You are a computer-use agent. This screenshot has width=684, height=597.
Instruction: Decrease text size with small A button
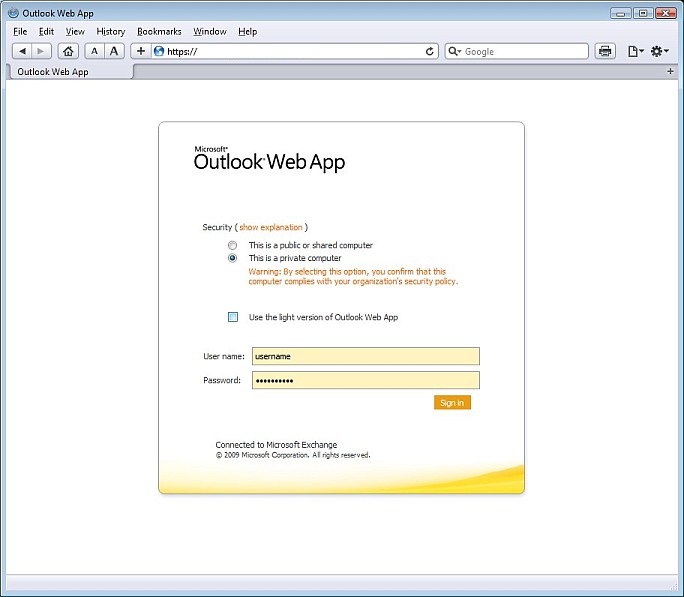click(94, 51)
